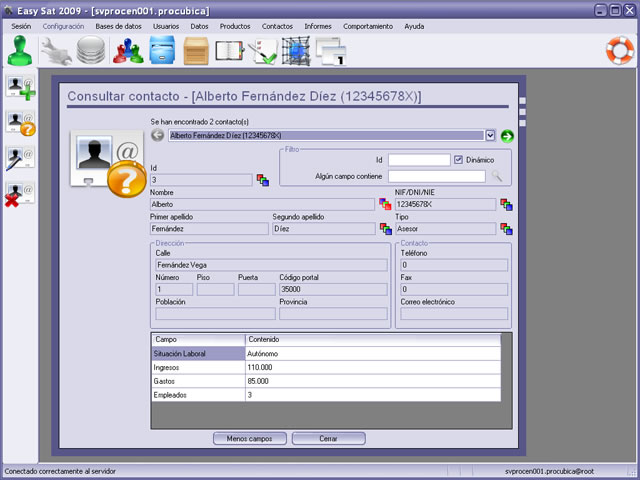Image resolution: width=640 pixels, height=480 pixels.
Task: Expand the contact selector dropdown arrow
Action: coord(490,136)
